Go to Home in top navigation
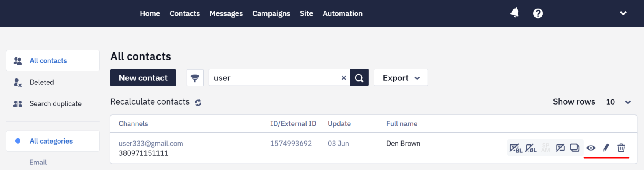The image size is (644, 170). point(150,13)
